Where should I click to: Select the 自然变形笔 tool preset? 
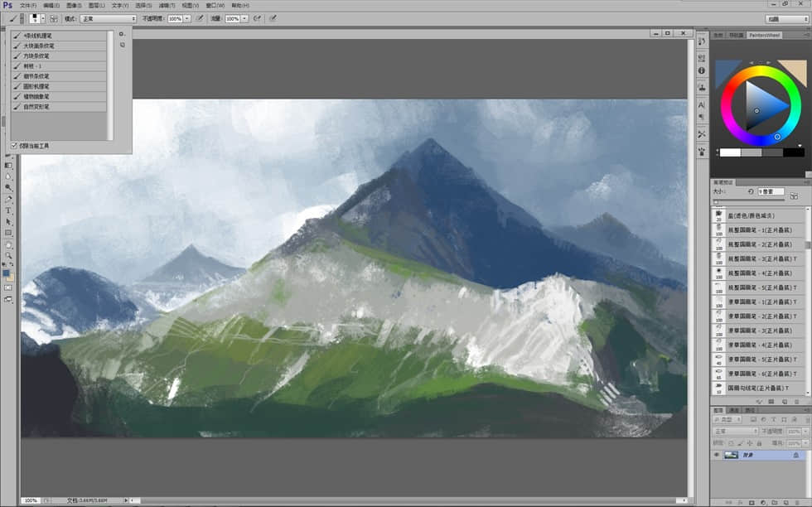59,106
